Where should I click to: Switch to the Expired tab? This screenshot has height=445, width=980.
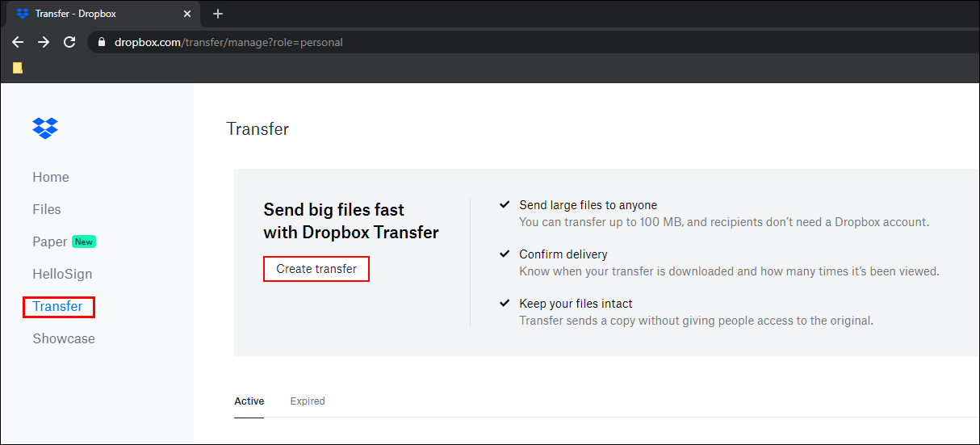(x=308, y=401)
